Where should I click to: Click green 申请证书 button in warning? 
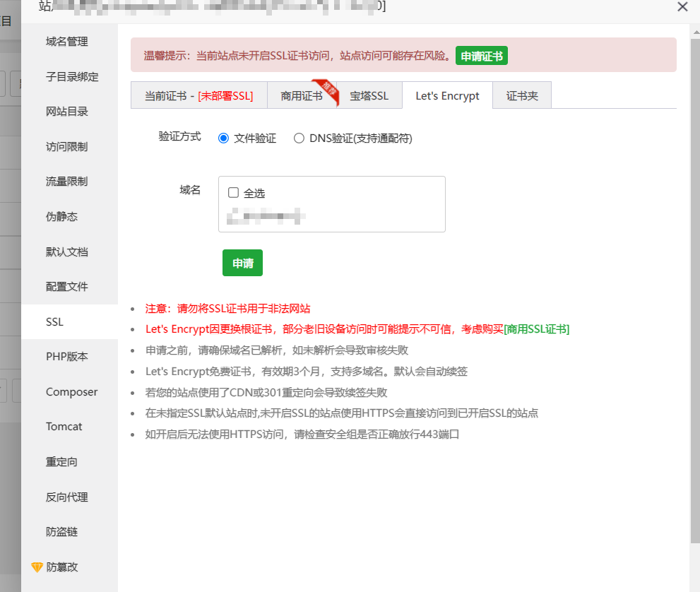tap(481, 56)
